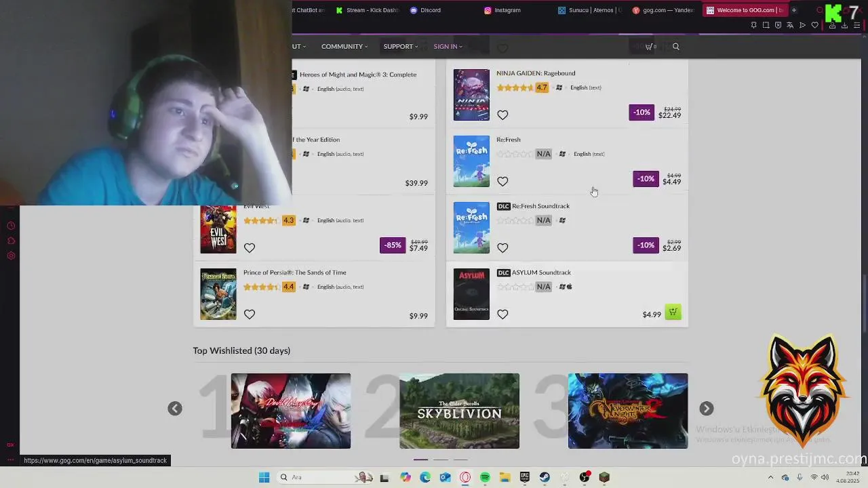868x488 pixels.
Task: Open Epic Games Launcher from taskbar
Action: [x=525, y=477]
